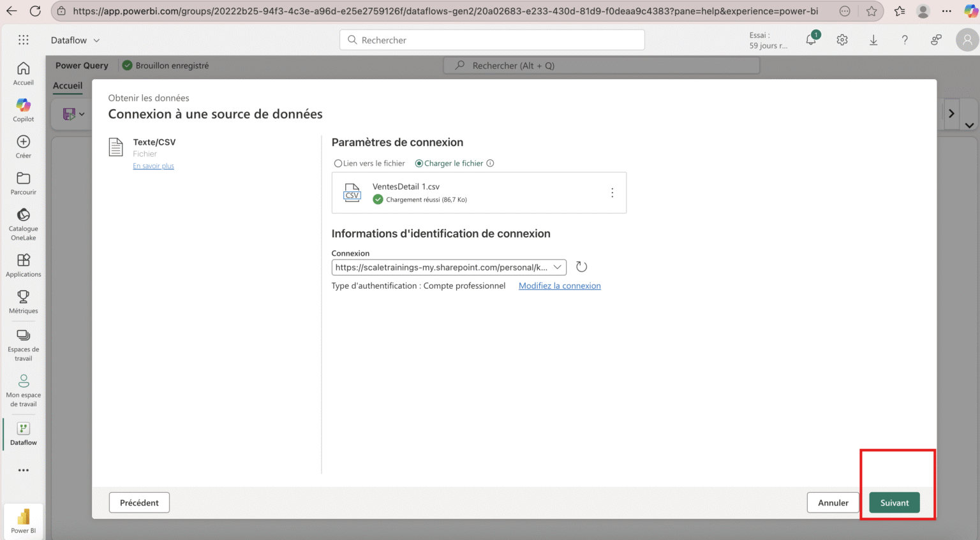This screenshot has height=540, width=980.
Task: Click the info icon beside Charger le fichier
Action: coord(490,163)
